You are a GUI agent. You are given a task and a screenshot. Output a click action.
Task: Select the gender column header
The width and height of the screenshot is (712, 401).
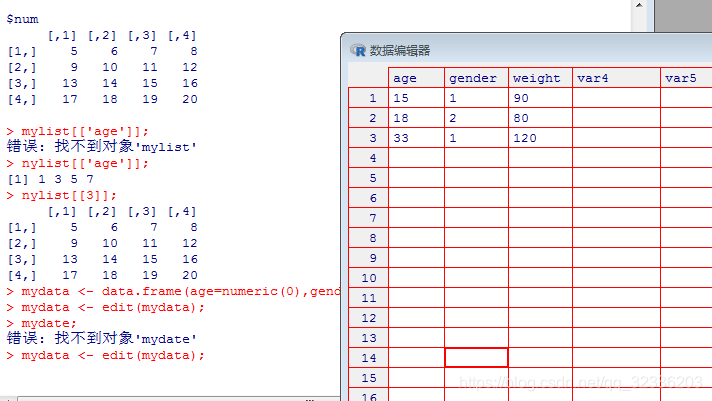[x=476, y=78]
